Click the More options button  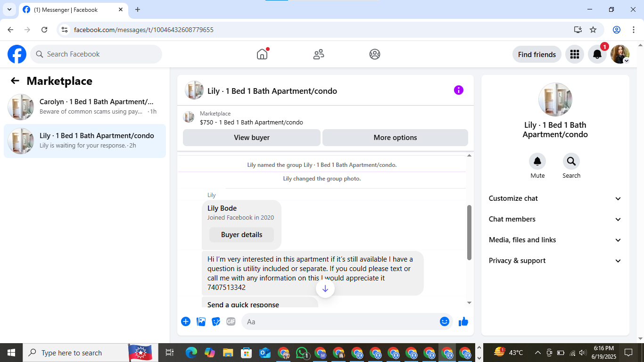[395, 138]
